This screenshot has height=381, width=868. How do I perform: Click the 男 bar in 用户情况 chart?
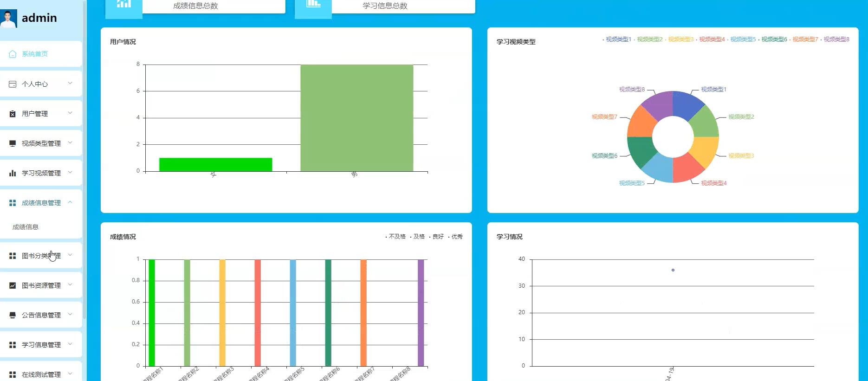point(356,118)
